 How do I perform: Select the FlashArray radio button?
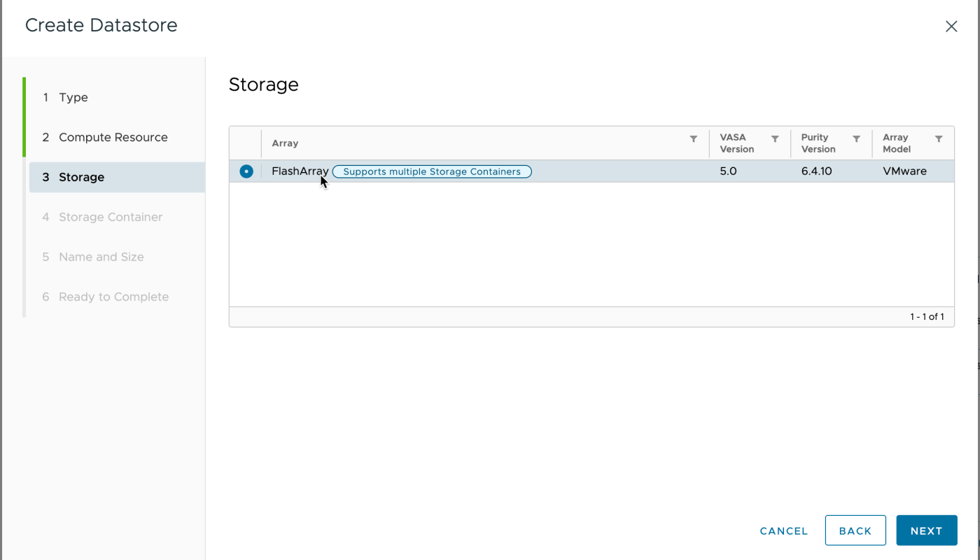(246, 171)
